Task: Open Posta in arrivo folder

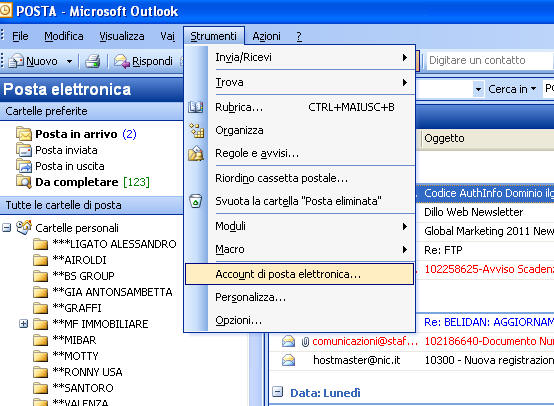Action: [x=76, y=134]
